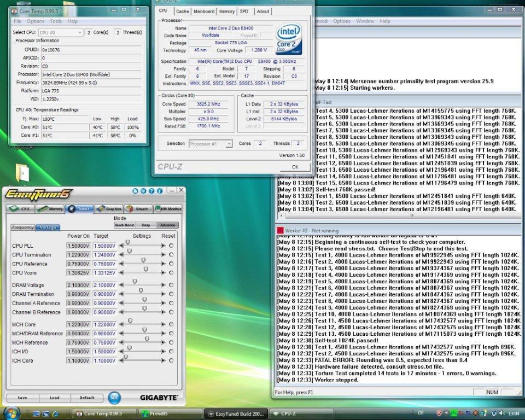This screenshot has height=420, width=525.
Task: Open the Window menu in Prime95
Action: click(x=365, y=21)
